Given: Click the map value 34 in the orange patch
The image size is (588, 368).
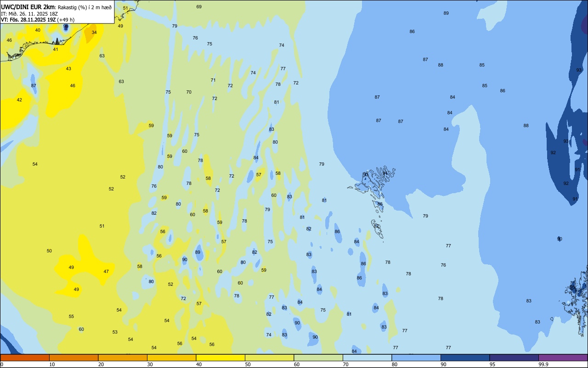Looking at the screenshot, I should tap(94, 33).
